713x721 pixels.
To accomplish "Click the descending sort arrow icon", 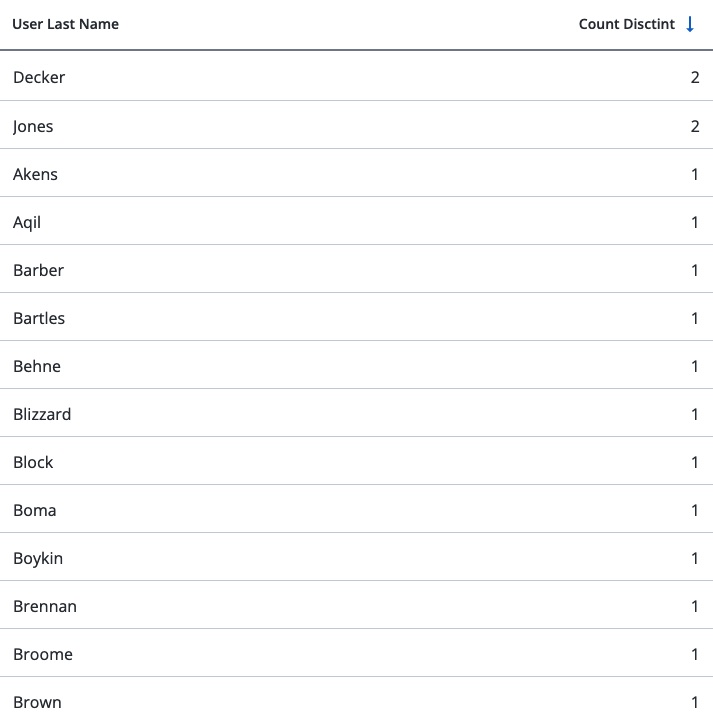I will point(690,24).
